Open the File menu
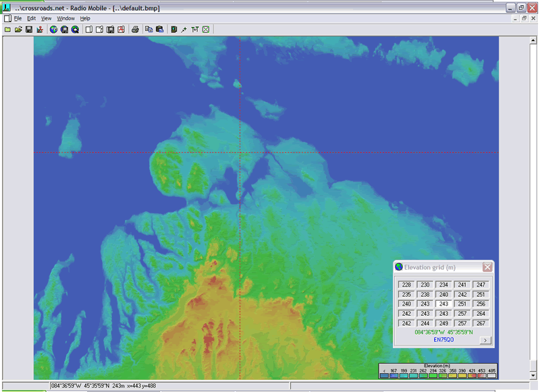This screenshot has height=392, width=540. point(18,18)
